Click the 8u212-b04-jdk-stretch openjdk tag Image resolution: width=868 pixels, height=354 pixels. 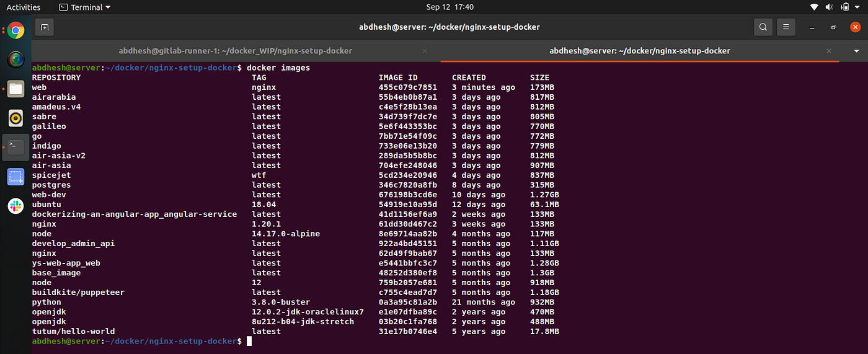coord(303,322)
